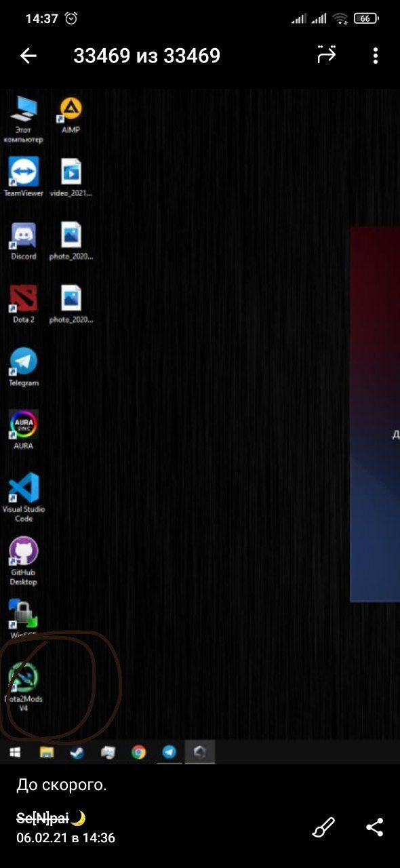Open the AURA Sync desktop shortcut
The height and width of the screenshot is (868, 400).
24,430
